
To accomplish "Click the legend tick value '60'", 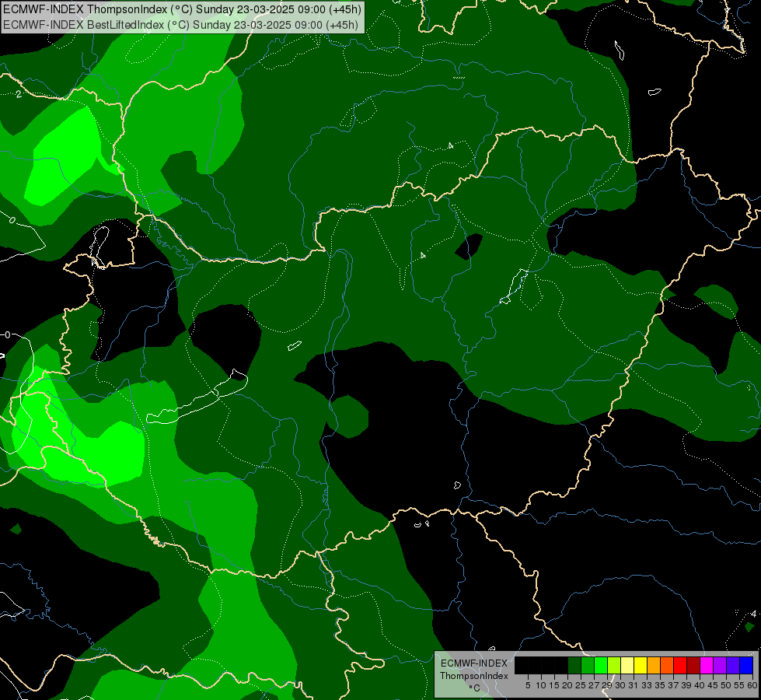I will click(752, 685).
